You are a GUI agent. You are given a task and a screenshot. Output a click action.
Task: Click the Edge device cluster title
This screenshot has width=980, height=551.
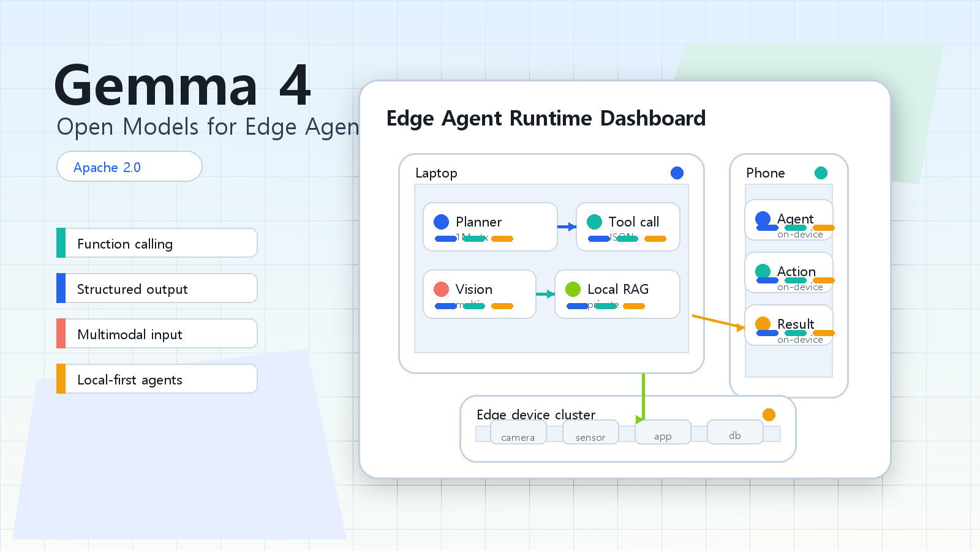[536, 414]
